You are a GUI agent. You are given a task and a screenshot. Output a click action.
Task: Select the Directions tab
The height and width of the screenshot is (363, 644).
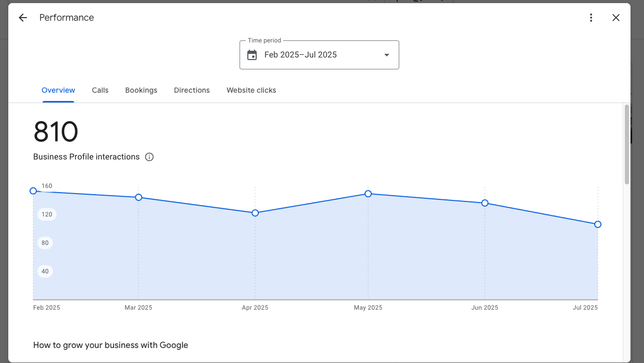coord(192,90)
